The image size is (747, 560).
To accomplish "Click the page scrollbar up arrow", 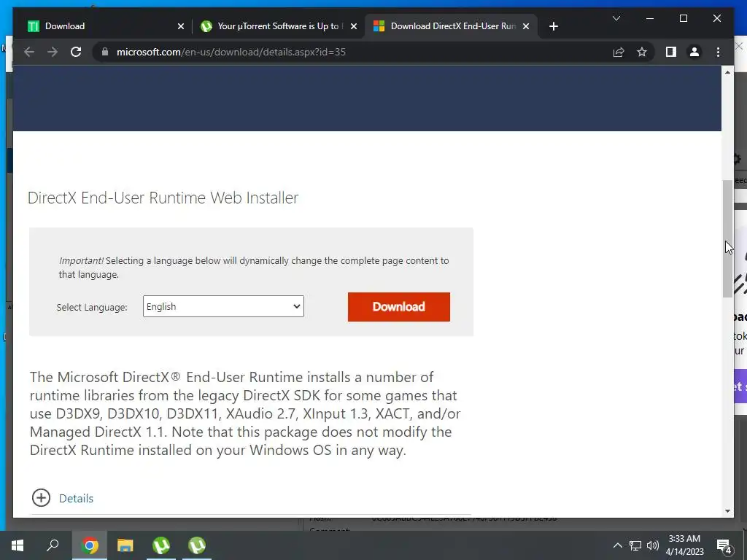I will click(x=727, y=72).
